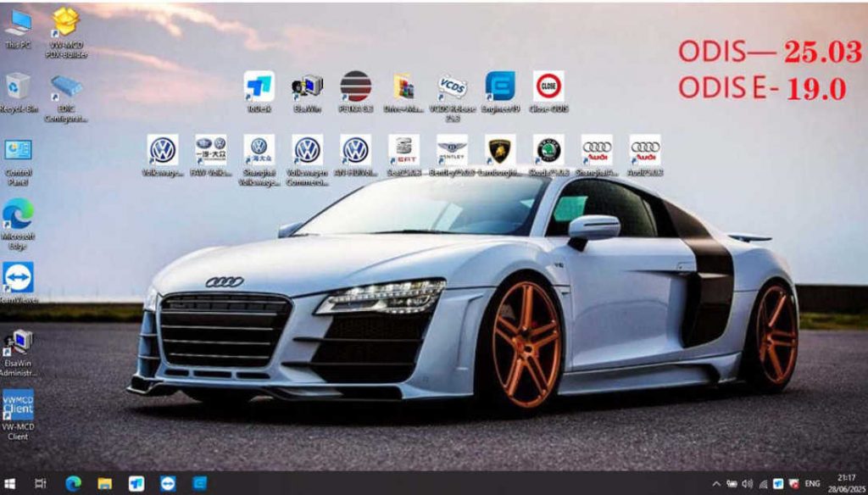
Task: Click the volume speaker in system tray
Action: coord(747,484)
